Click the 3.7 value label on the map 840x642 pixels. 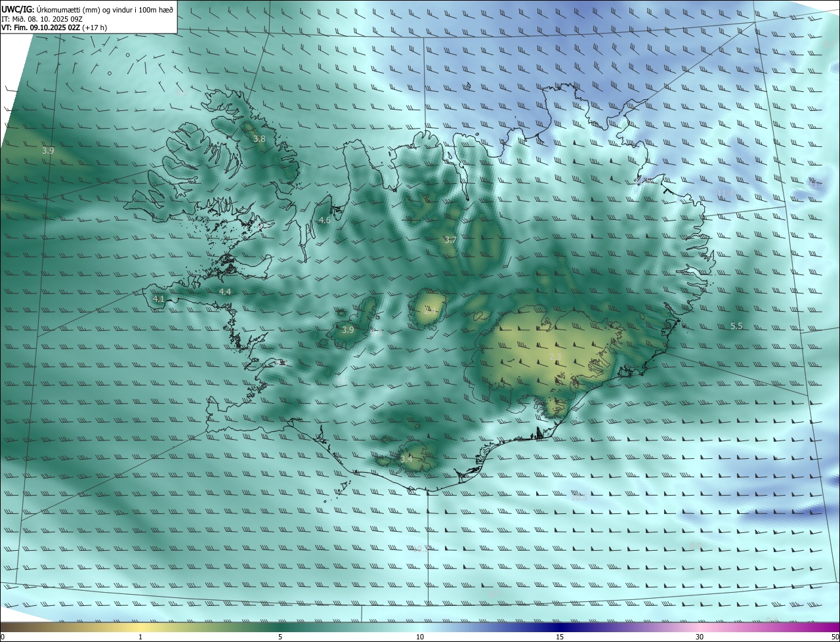click(x=450, y=240)
